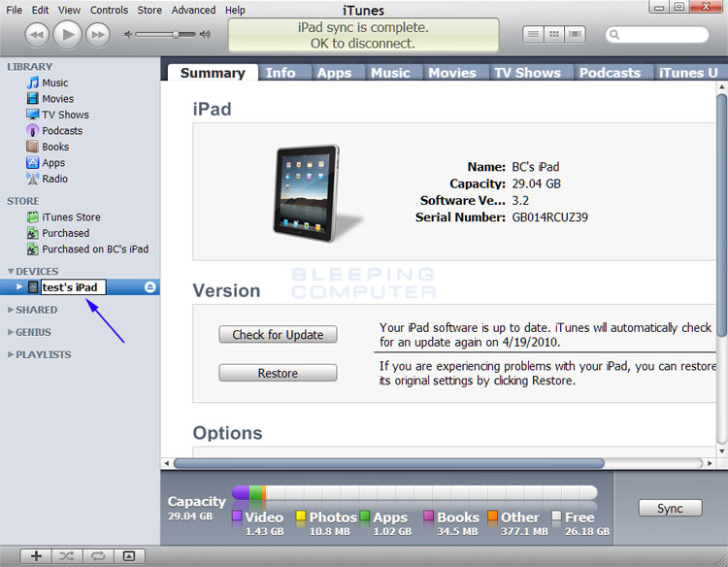Click the device name edit field

click(x=74, y=287)
